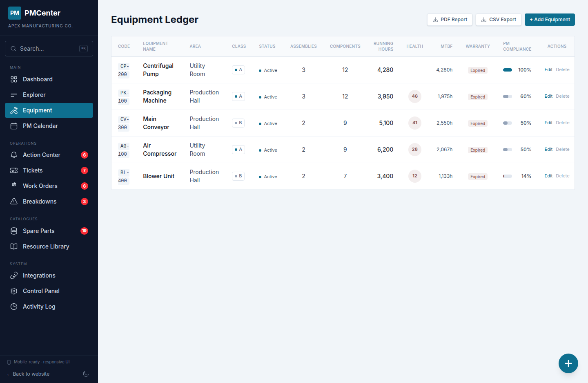The image size is (588, 383).
Task: Click the PM Compliance bar for Blower Unit
Action: point(507,176)
